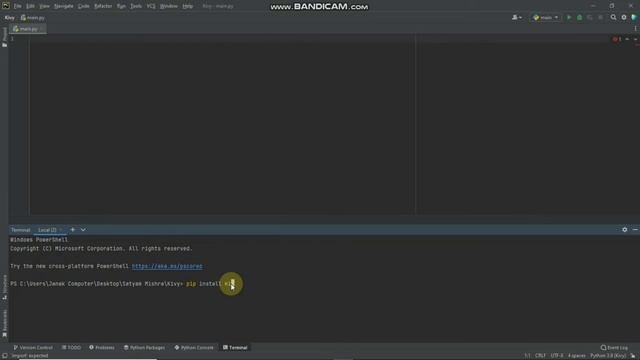Toggle the Structure tool window sidebar button
This screenshot has height=360, width=640.
(x=4, y=287)
